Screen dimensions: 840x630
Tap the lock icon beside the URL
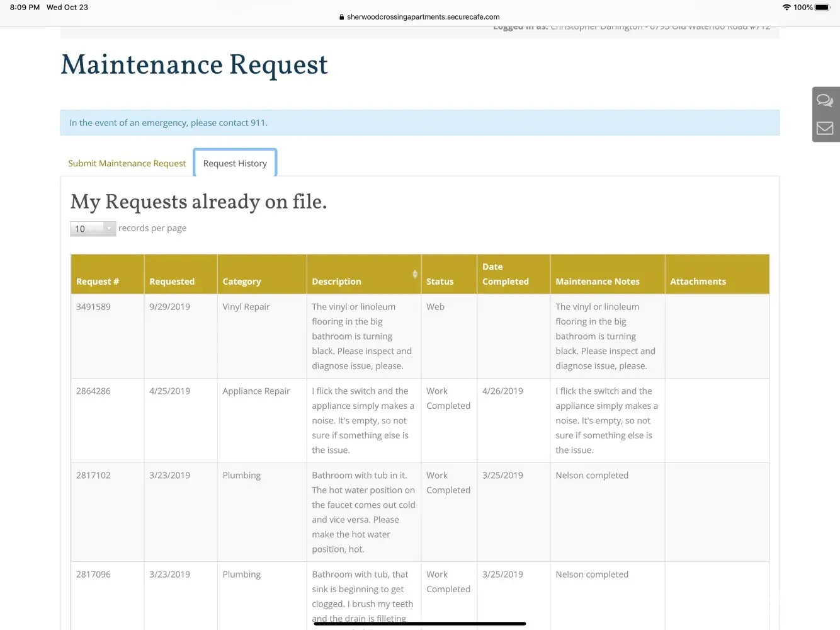pyautogui.click(x=341, y=17)
